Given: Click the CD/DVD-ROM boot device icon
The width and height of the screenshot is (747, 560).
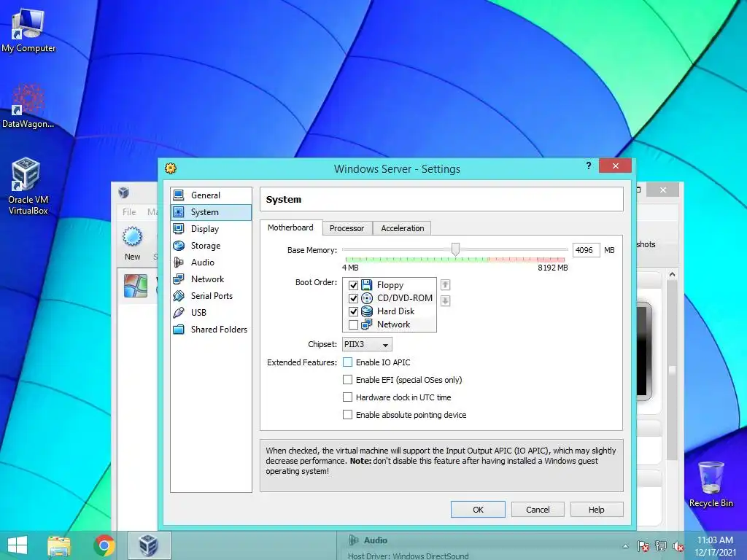Looking at the screenshot, I should (x=366, y=298).
